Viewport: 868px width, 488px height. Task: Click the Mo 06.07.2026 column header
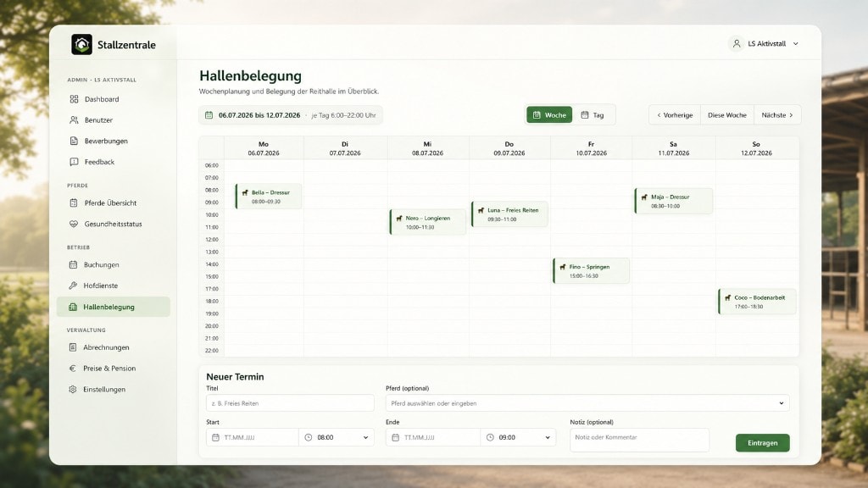264,148
